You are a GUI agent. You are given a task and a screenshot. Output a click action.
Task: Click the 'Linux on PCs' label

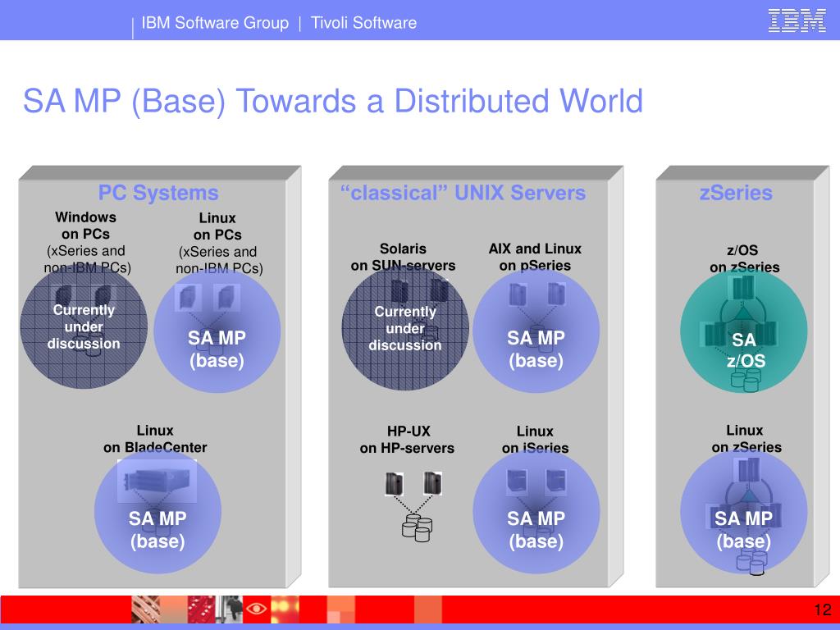[x=217, y=226]
